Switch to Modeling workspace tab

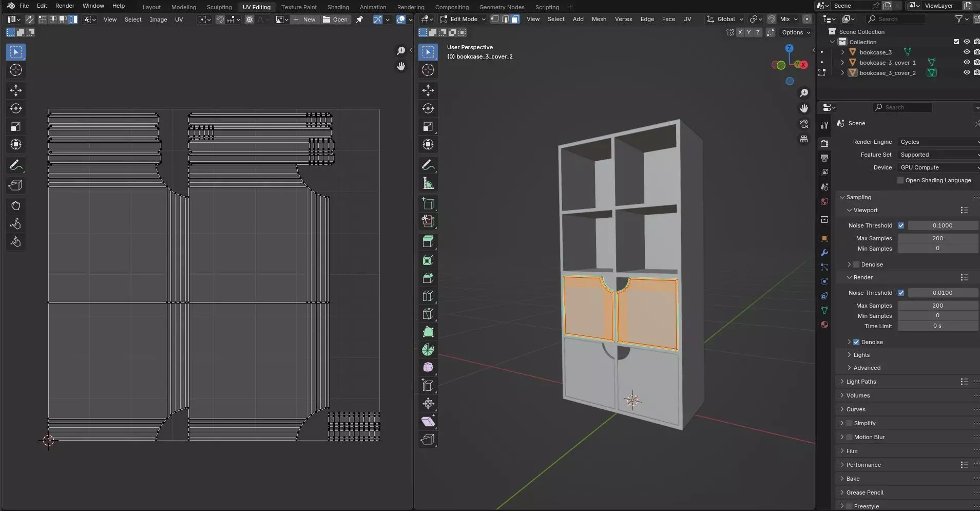click(x=184, y=7)
